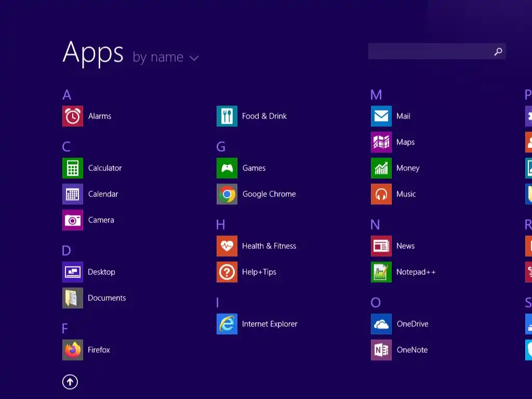Image resolution: width=532 pixels, height=399 pixels.
Task: Start the Camera app icon
Action: [x=73, y=220]
